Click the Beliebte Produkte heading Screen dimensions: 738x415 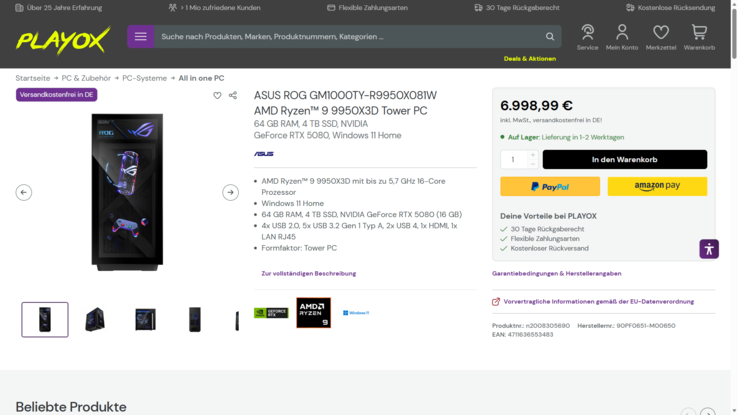71,407
